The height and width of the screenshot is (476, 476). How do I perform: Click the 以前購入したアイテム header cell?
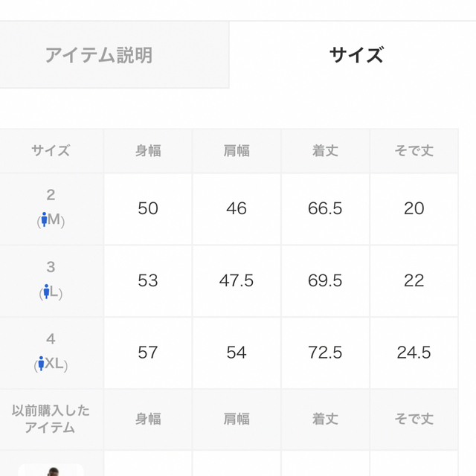coord(51,419)
